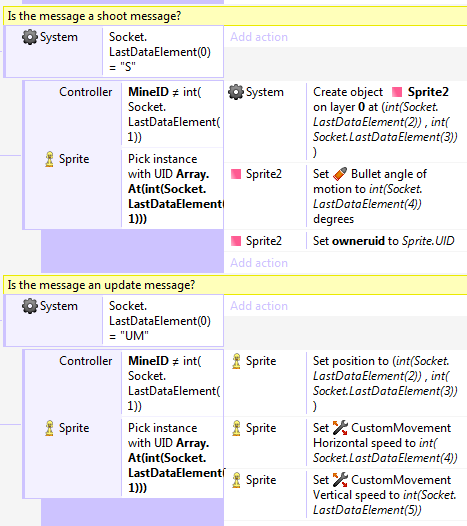
Task: Select condition LastDataElement(0) = "UM"
Action: coord(162,321)
